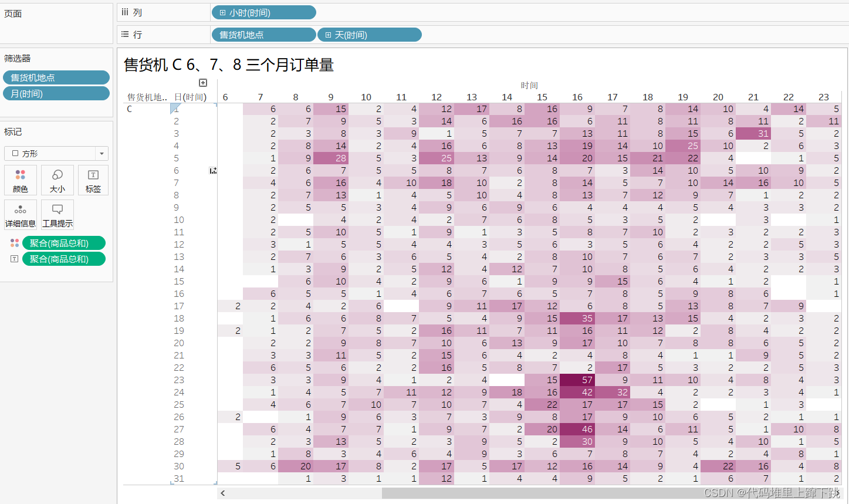Click hour header 9

(x=331, y=97)
